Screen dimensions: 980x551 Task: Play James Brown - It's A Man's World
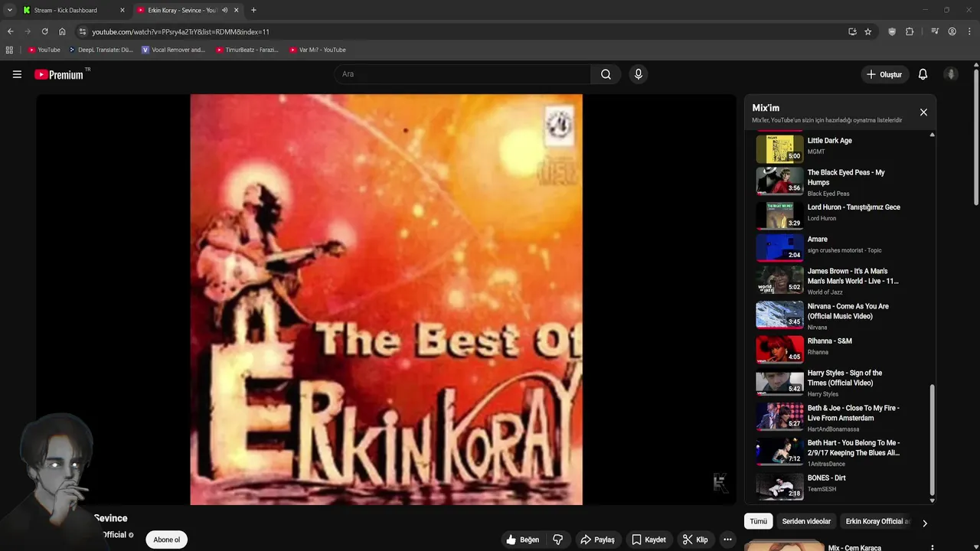838,280
